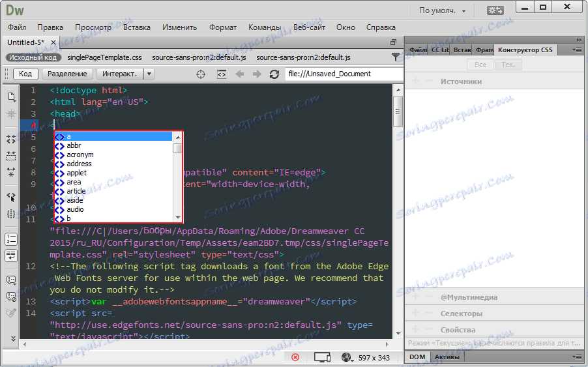Switch to Фрагменты panel tab
This screenshot has height=367, width=588.
484,50
